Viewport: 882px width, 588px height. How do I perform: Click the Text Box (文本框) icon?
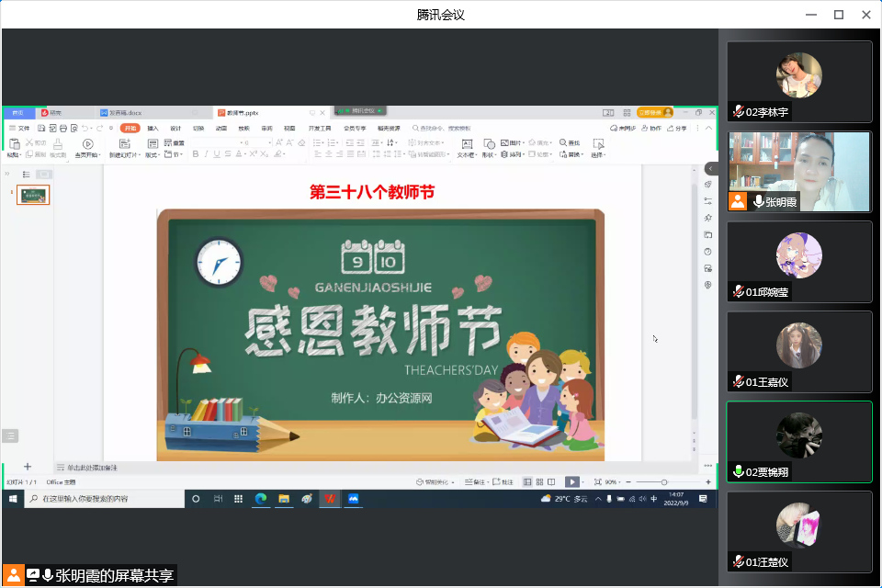click(x=466, y=144)
